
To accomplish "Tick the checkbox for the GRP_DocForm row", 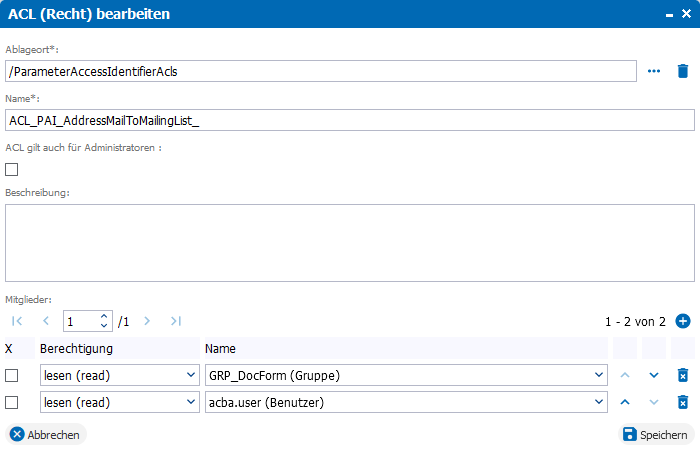I will 12,376.
